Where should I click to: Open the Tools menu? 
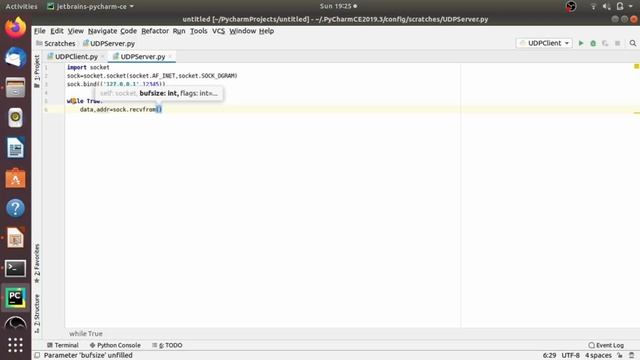pyautogui.click(x=198, y=31)
